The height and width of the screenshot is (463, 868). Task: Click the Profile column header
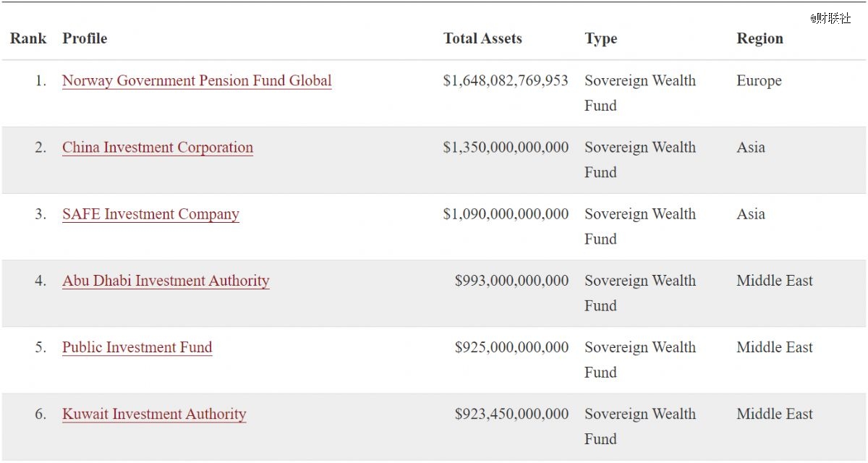tap(85, 38)
